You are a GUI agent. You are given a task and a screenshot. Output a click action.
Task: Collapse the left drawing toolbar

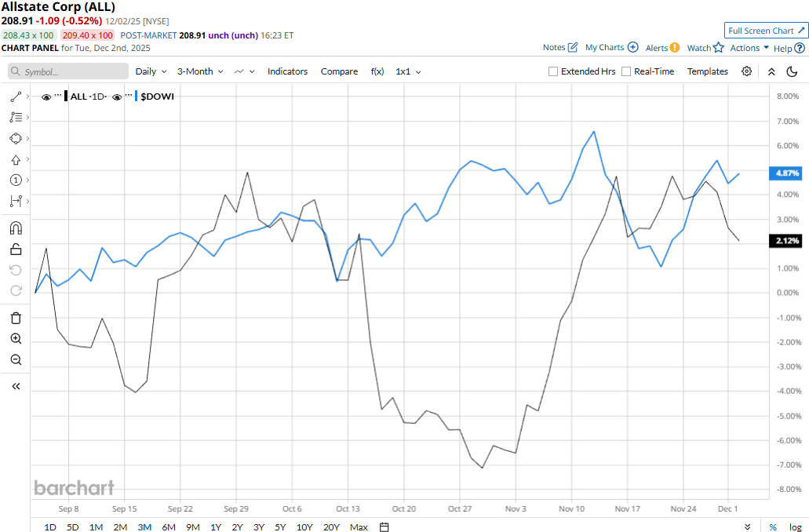point(16,387)
